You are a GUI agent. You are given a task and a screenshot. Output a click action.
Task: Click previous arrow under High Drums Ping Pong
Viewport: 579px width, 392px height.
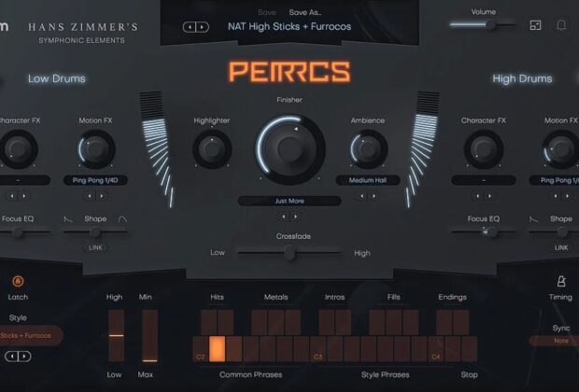pyautogui.click(x=556, y=196)
